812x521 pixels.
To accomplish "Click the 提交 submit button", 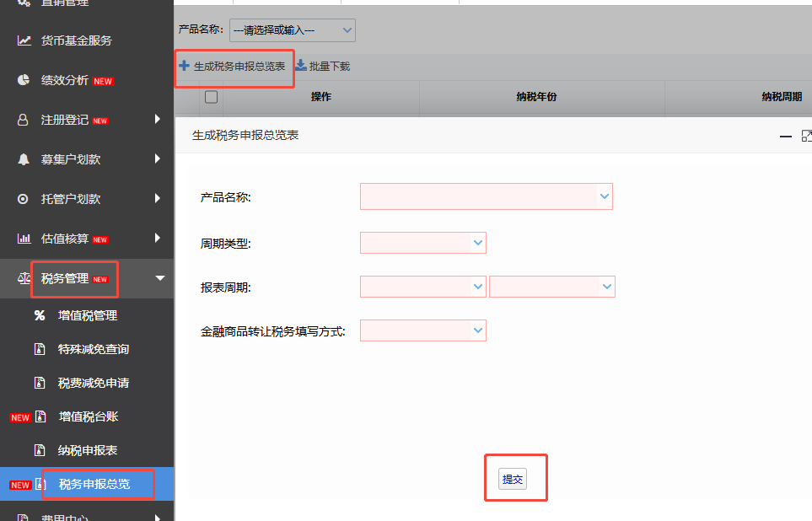I will click(x=513, y=479).
